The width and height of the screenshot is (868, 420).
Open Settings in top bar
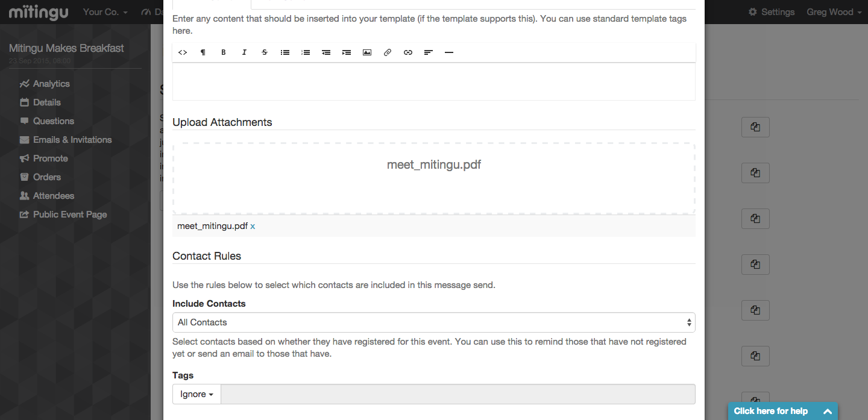pos(772,12)
